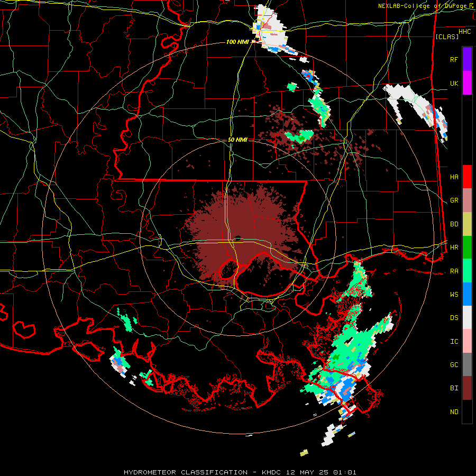Click the dark green HR legend swatch
Screen dimensions: 476x476
click(x=467, y=248)
